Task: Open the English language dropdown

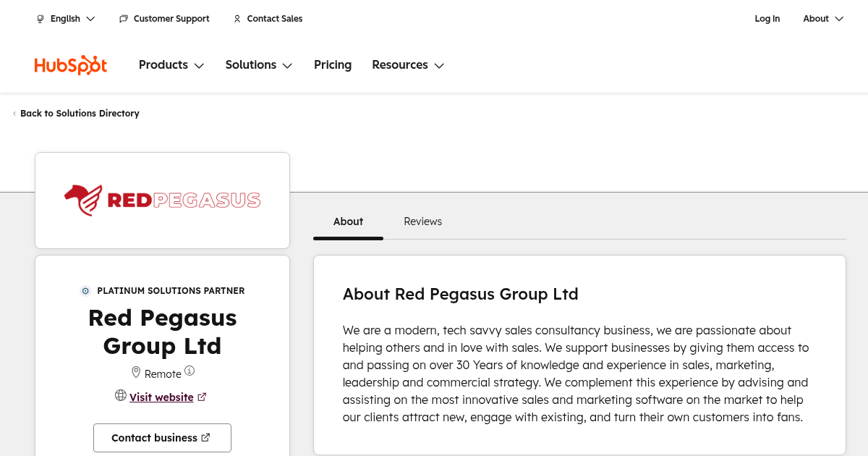Action: pos(66,19)
